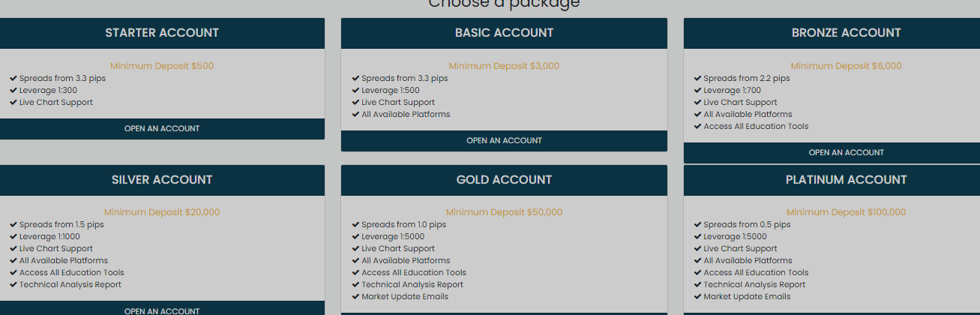The image size is (980, 315).
Task: Click Minimum Deposit $3,000 text
Action: click(x=504, y=66)
